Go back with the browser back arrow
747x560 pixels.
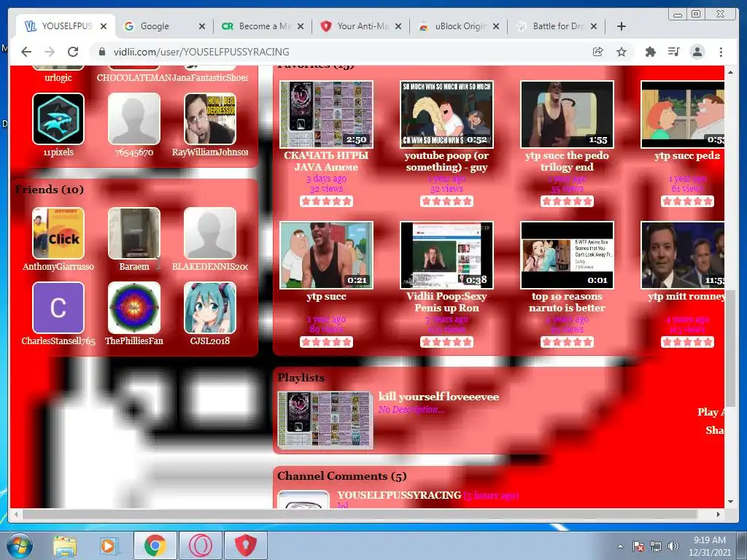[26, 52]
